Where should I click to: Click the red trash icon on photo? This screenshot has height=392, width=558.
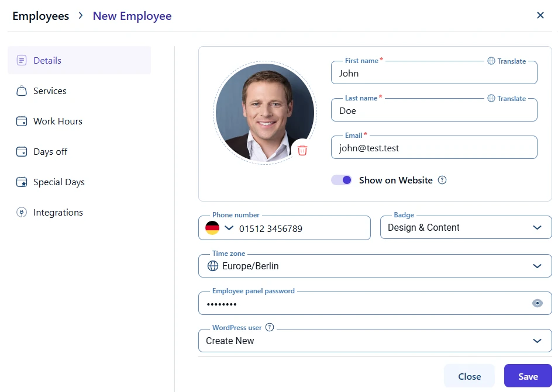[302, 150]
